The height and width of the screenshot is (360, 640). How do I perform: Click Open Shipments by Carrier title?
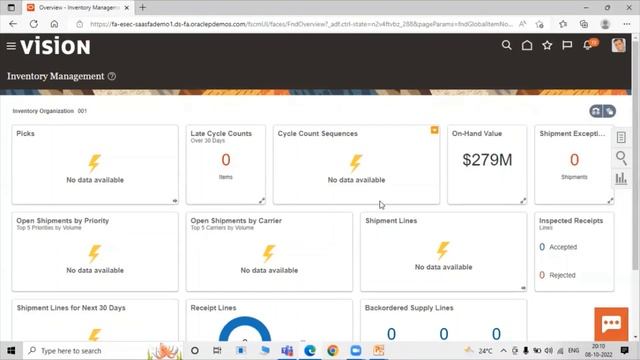coord(236,220)
